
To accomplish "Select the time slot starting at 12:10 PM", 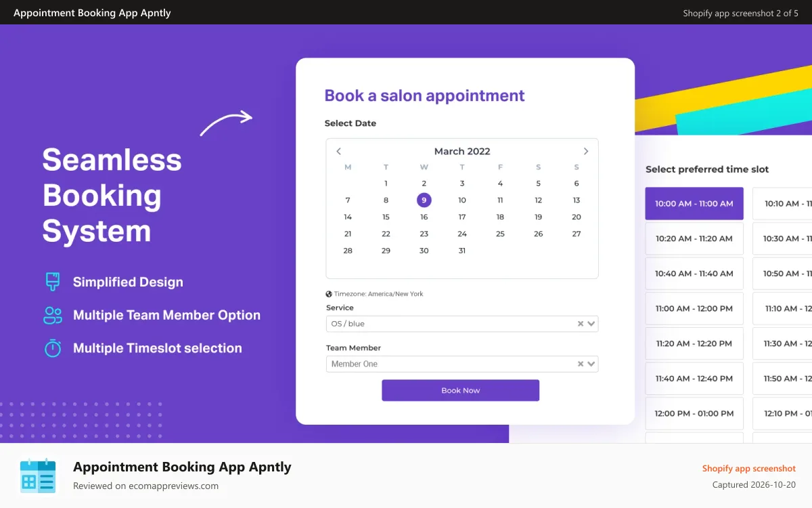I will pos(783,413).
